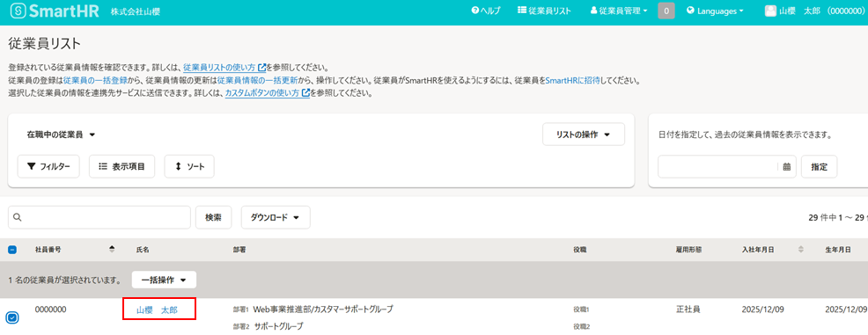Click the funnel icon on フィルター button
This screenshot has height=335, width=868.
pos(31,166)
